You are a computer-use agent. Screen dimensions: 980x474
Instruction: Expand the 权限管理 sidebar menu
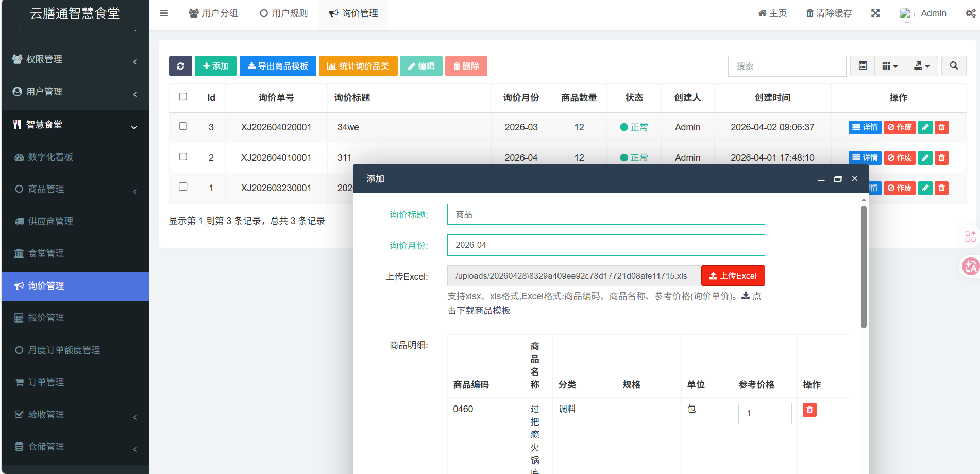pos(75,60)
